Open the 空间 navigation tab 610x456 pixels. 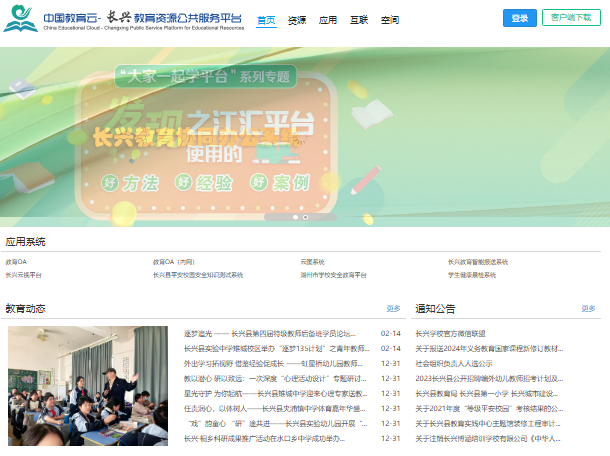tap(390, 20)
